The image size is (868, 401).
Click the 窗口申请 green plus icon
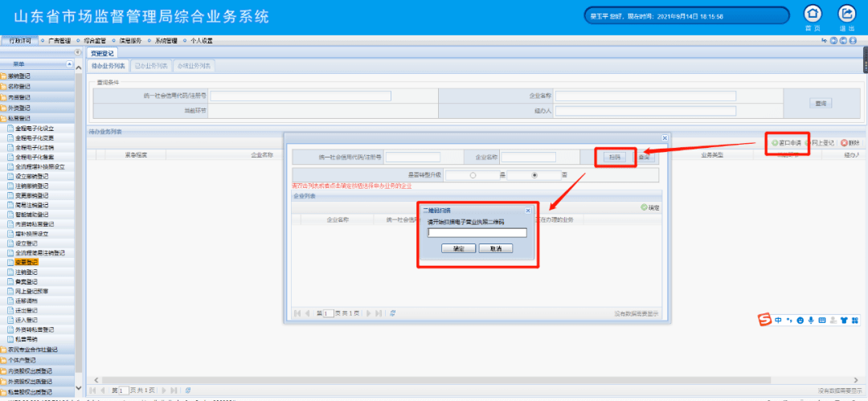pyautogui.click(x=775, y=143)
